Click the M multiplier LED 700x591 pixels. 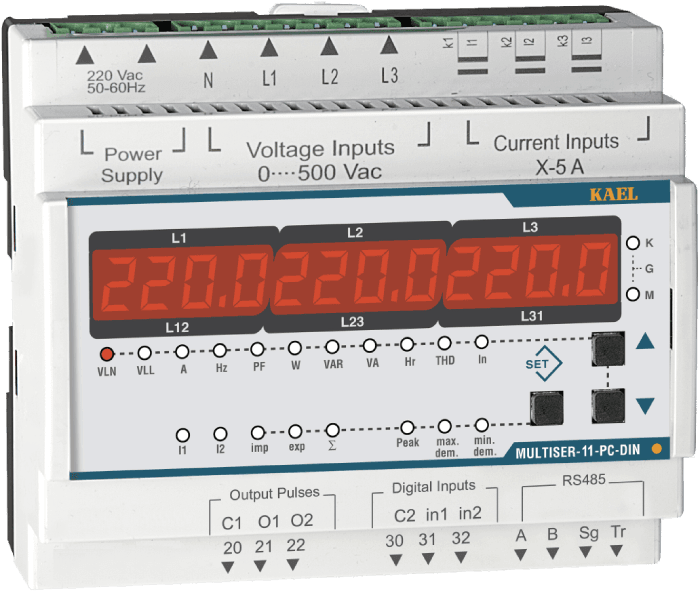pyautogui.click(x=633, y=295)
